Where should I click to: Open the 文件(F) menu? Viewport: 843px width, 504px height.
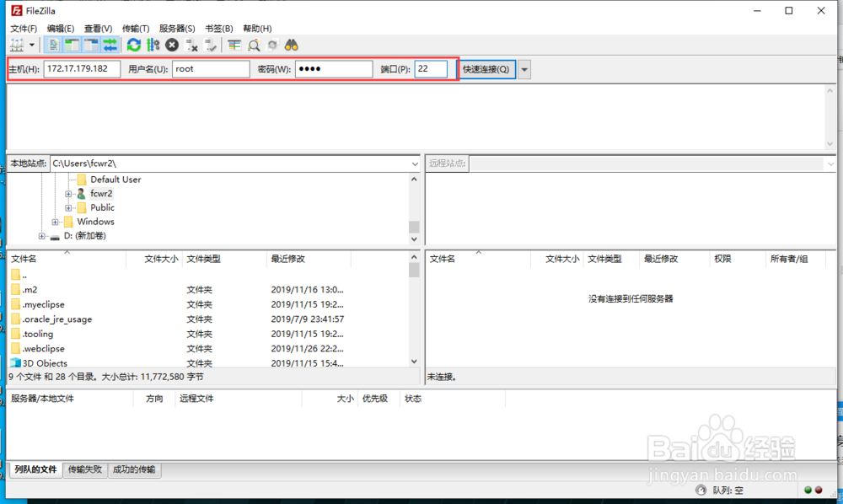(x=24, y=29)
